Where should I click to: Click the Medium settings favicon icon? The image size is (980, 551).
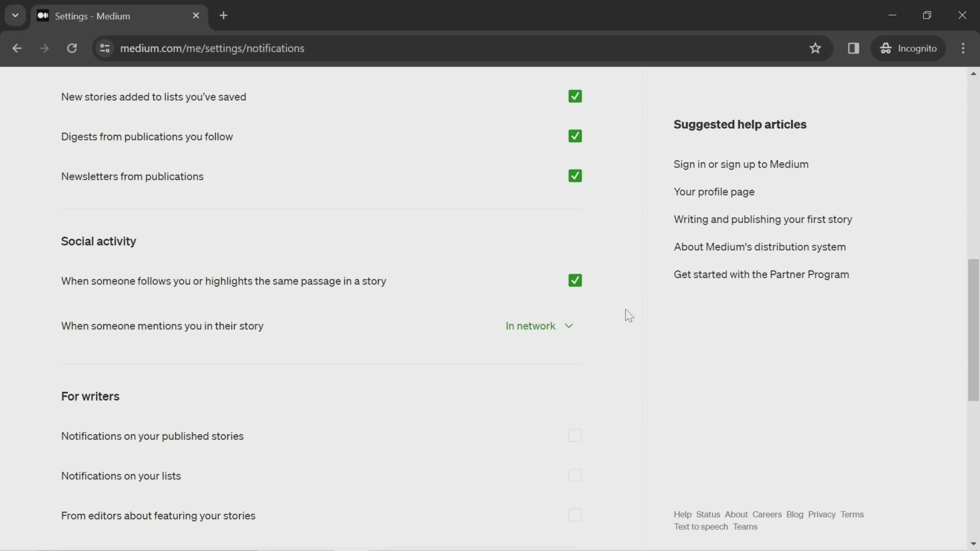point(42,16)
